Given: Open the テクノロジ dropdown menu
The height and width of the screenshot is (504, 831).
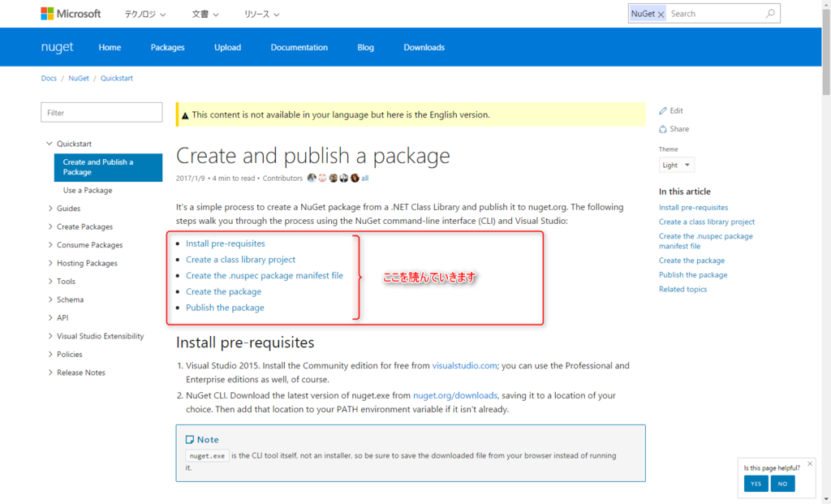Looking at the screenshot, I should click(145, 15).
